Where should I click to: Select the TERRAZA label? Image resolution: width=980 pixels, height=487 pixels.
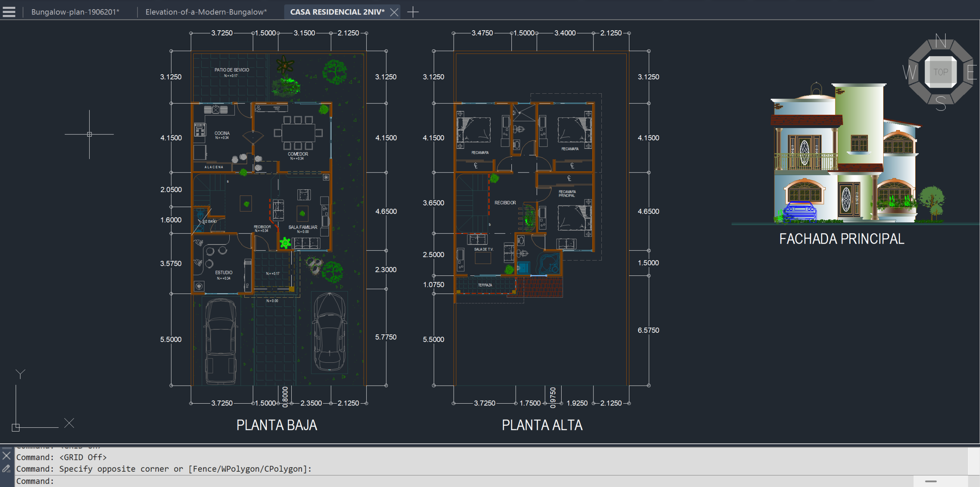tap(485, 285)
